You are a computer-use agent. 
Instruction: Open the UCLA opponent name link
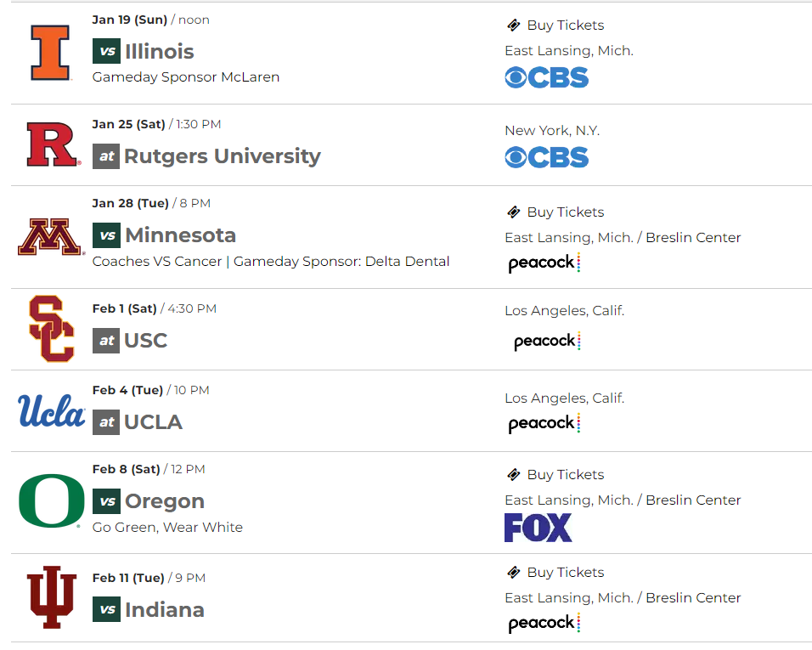pos(153,422)
